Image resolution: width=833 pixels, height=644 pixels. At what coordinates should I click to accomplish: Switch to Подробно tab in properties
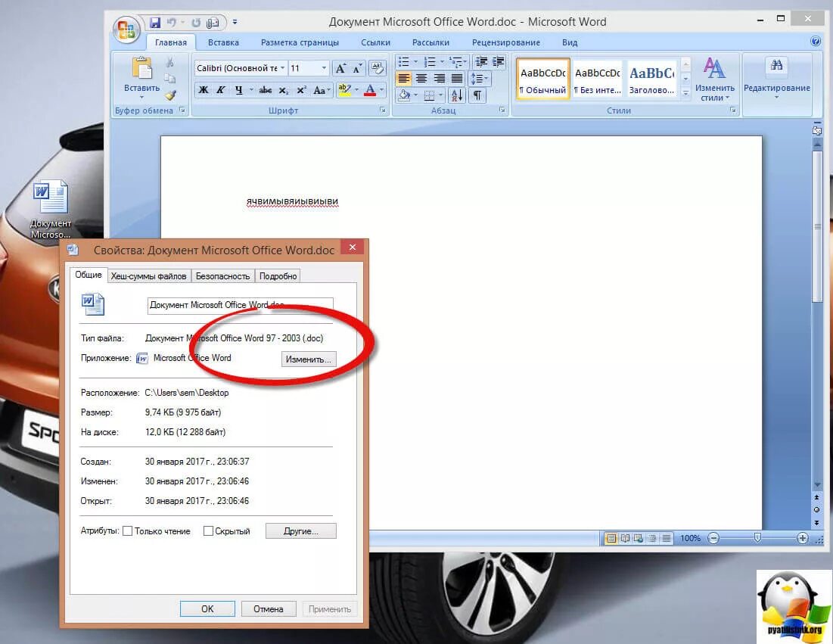[x=278, y=276]
